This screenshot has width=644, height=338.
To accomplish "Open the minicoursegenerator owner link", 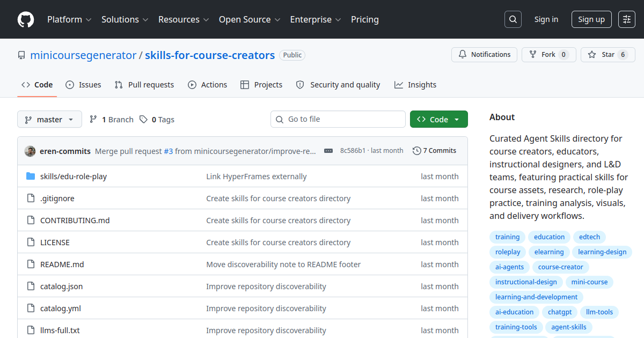I will [x=83, y=55].
